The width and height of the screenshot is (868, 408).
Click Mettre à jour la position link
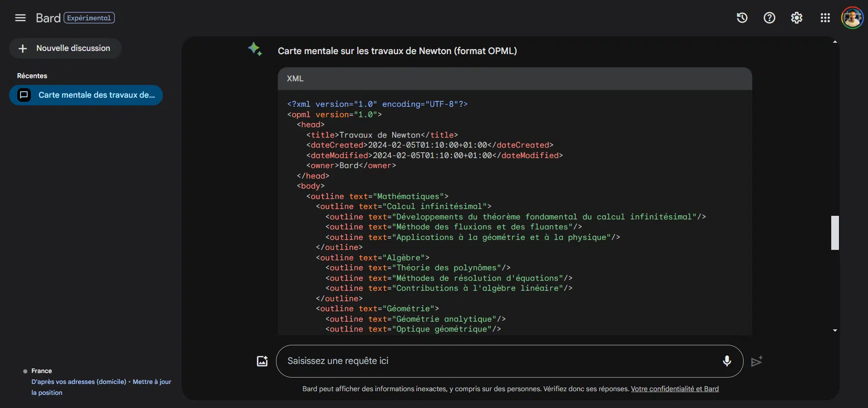click(152, 382)
